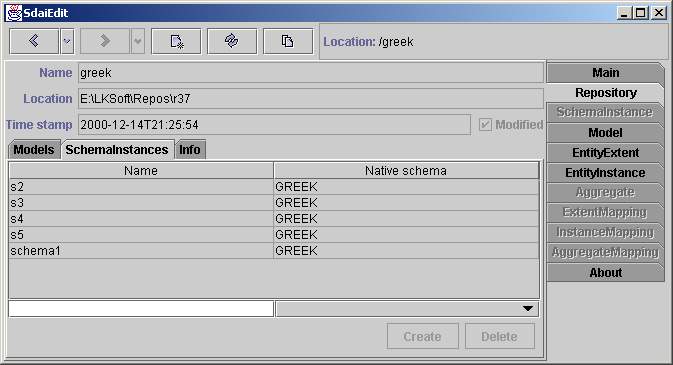Click the SdaiEdit title bar app icon

coord(14,13)
